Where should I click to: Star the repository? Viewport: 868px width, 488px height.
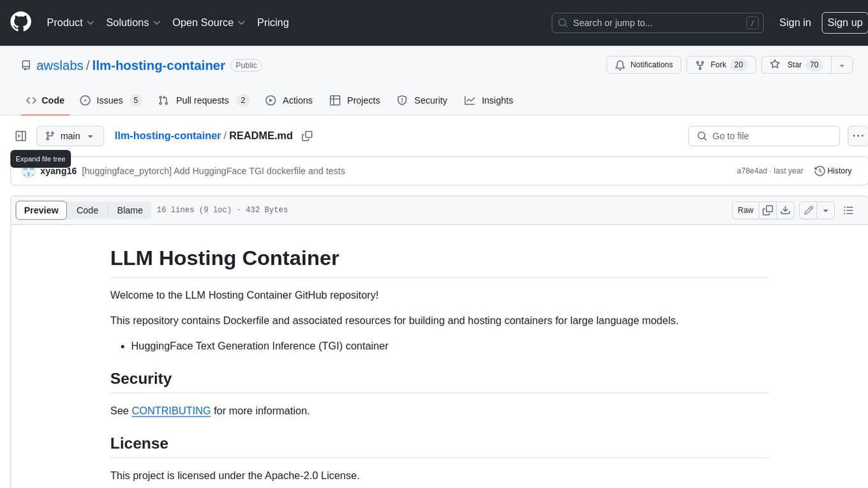pyautogui.click(x=796, y=65)
